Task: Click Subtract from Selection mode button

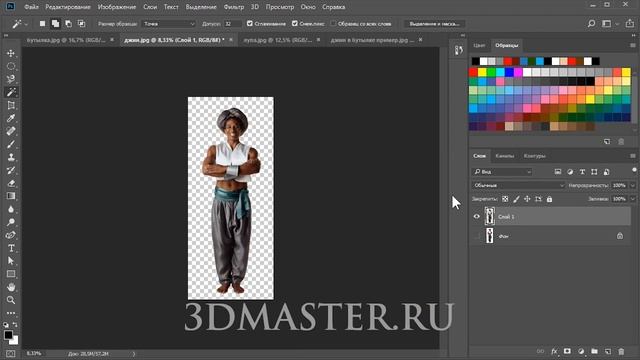Action: point(68,24)
